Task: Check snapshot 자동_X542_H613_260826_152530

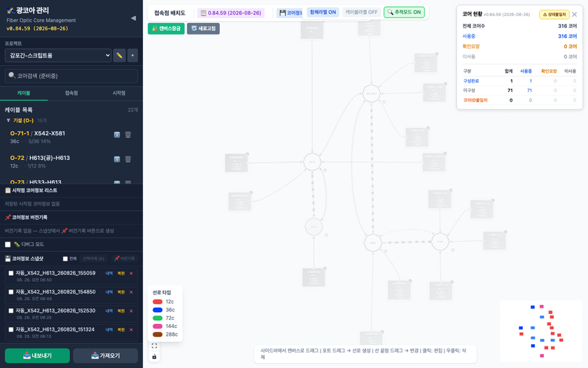Action: click(11, 311)
